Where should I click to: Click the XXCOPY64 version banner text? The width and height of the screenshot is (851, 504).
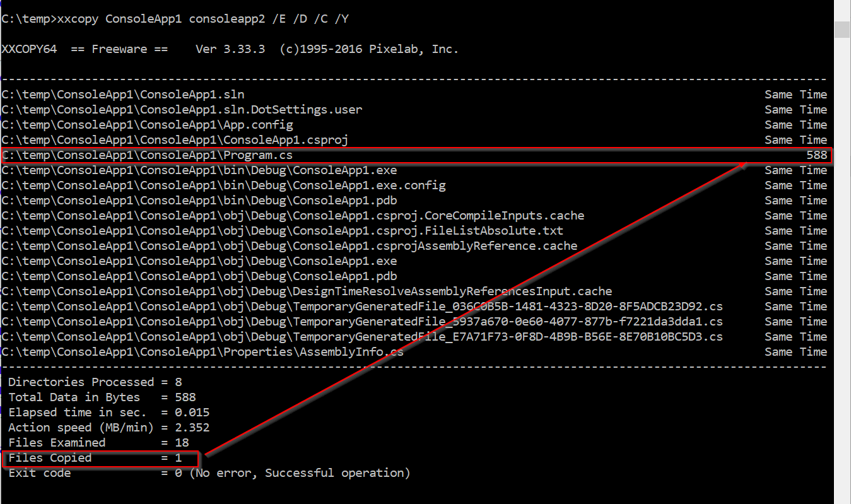[230, 49]
